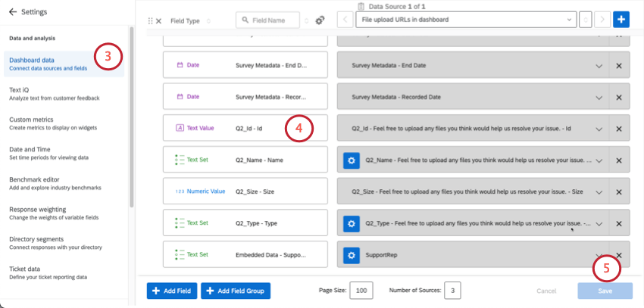The height and width of the screenshot is (308, 644).
Task: Remove the Q2_Id mapping with its X
Action: (x=618, y=129)
